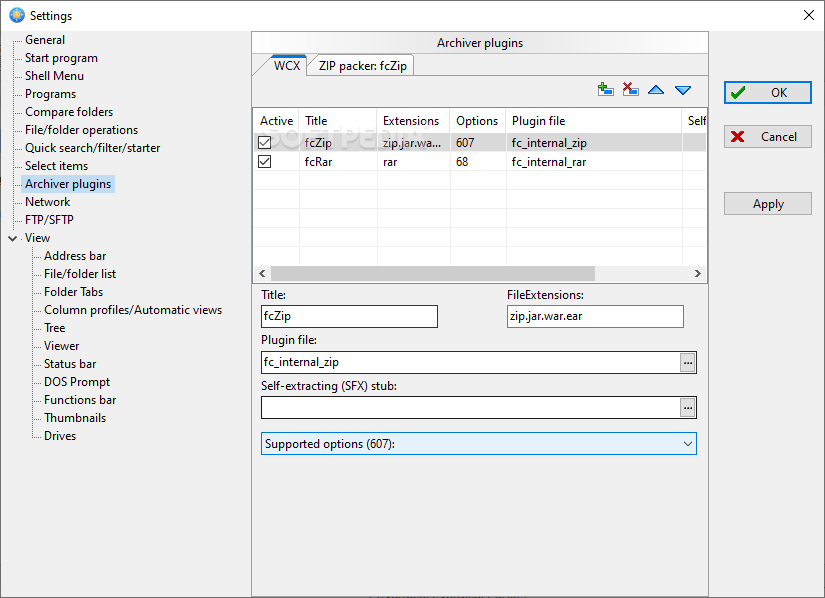Click the scrollbar left arrow
This screenshot has width=825, height=598.
(x=262, y=273)
